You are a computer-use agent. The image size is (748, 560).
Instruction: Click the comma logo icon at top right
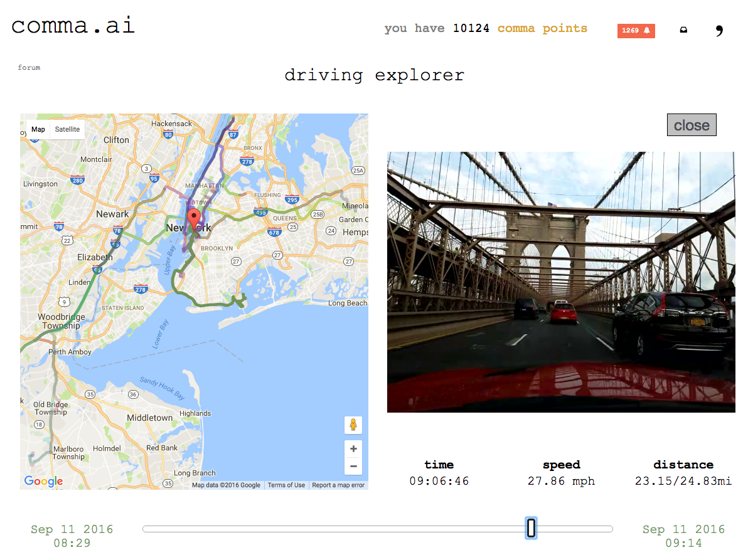point(719,31)
